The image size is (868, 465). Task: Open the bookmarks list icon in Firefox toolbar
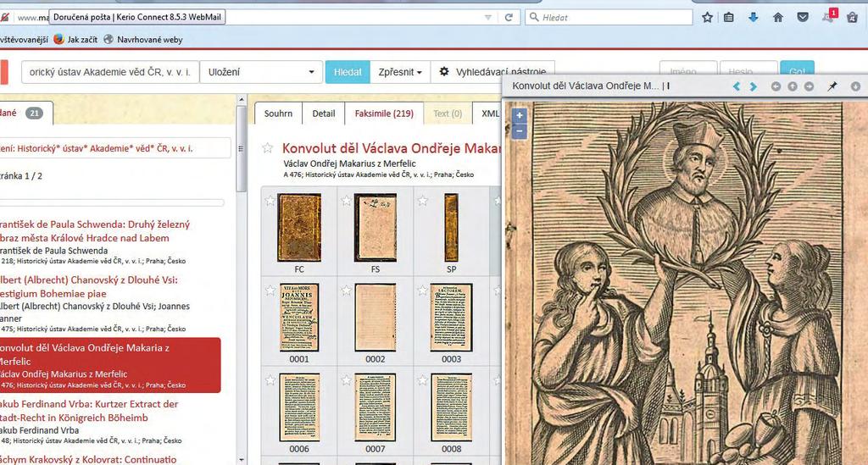[x=729, y=17]
